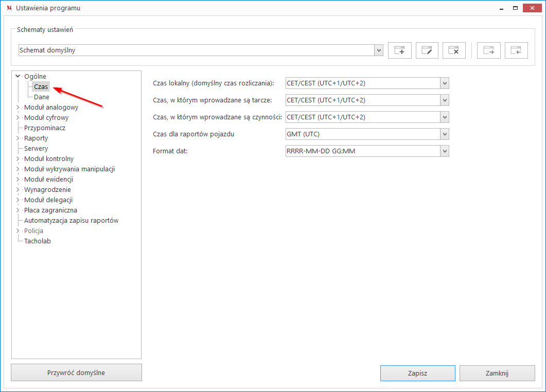Screen dimensions: 546x392
Task: Click the import settings scheme icon
Action: 516,50
